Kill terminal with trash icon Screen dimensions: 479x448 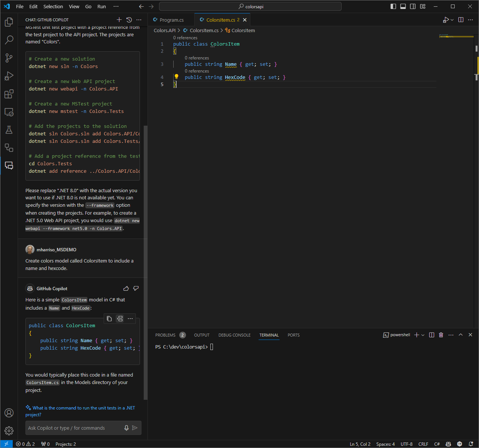441,335
